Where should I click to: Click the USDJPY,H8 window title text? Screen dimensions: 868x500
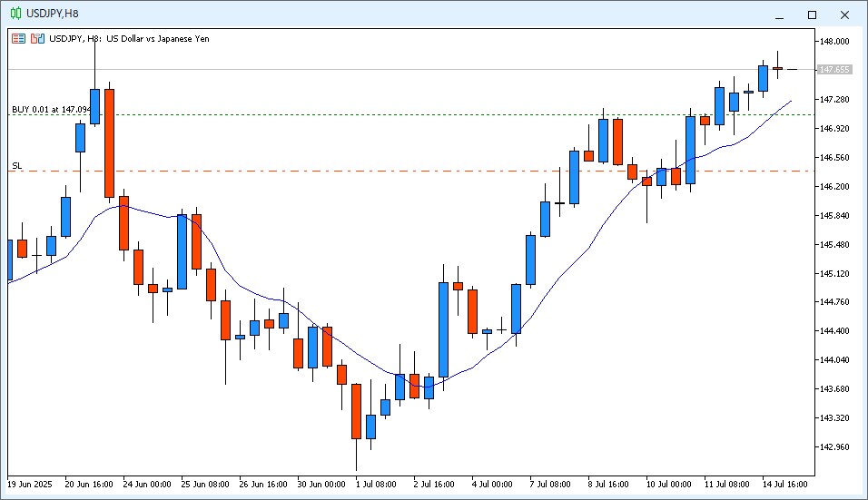[x=53, y=14]
